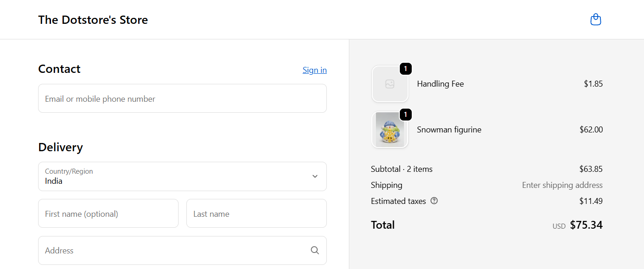This screenshot has width=644, height=269.
Task: Click the quantity badge on Snowman figurine
Action: tap(405, 115)
